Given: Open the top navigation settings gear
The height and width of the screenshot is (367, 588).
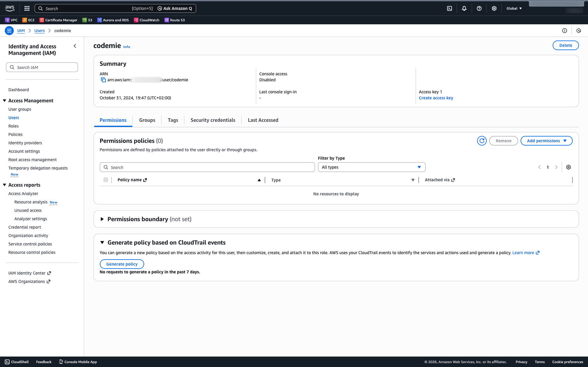Looking at the screenshot, I should click(494, 8).
